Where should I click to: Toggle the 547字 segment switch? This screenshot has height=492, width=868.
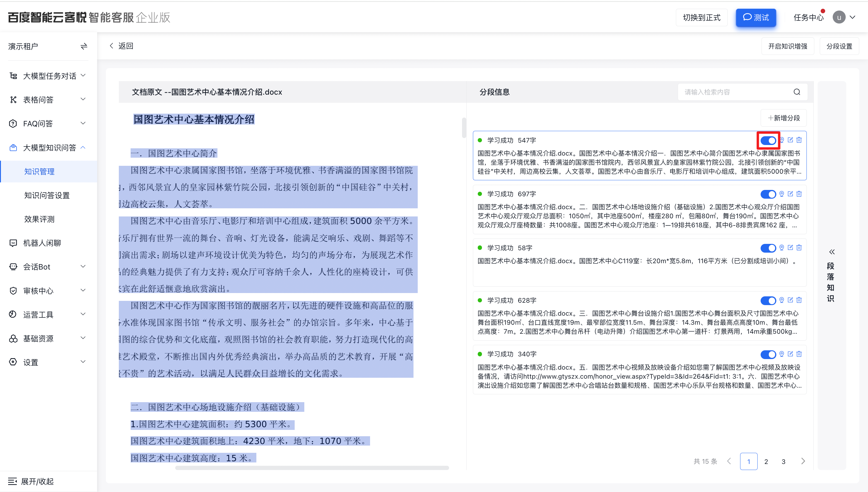pyautogui.click(x=768, y=140)
